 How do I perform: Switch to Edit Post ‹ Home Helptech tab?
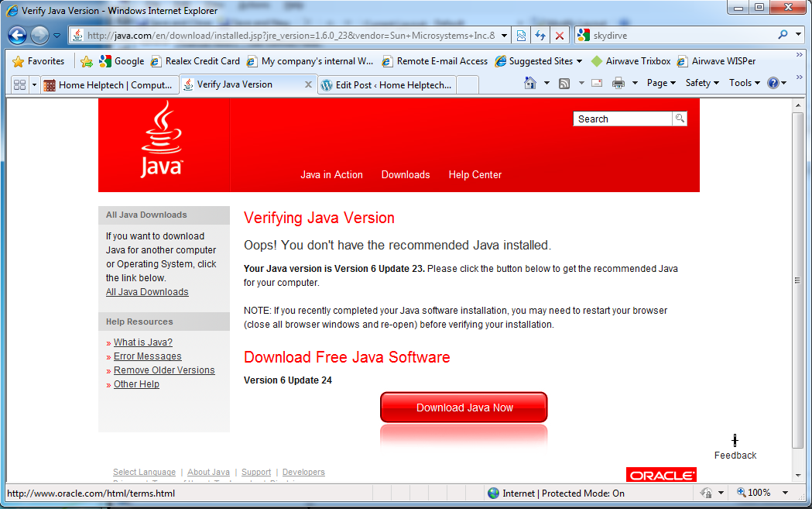(385, 85)
